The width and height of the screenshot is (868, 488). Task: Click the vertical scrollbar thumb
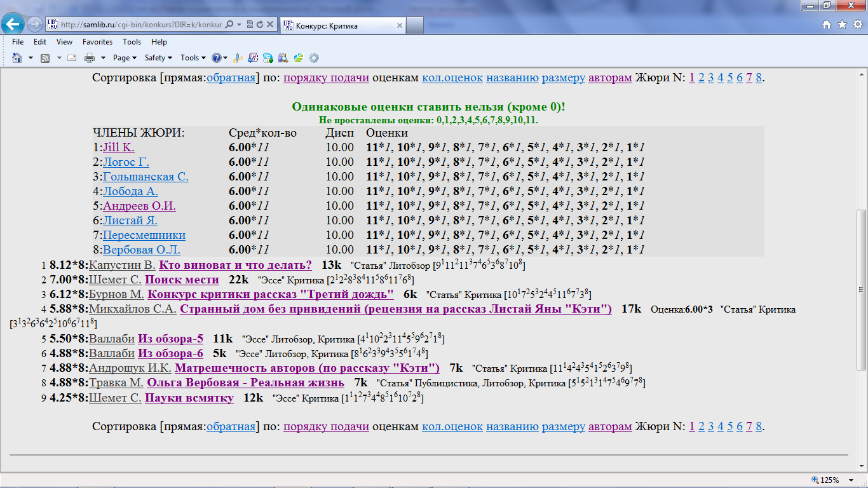(x=862, y=289)
